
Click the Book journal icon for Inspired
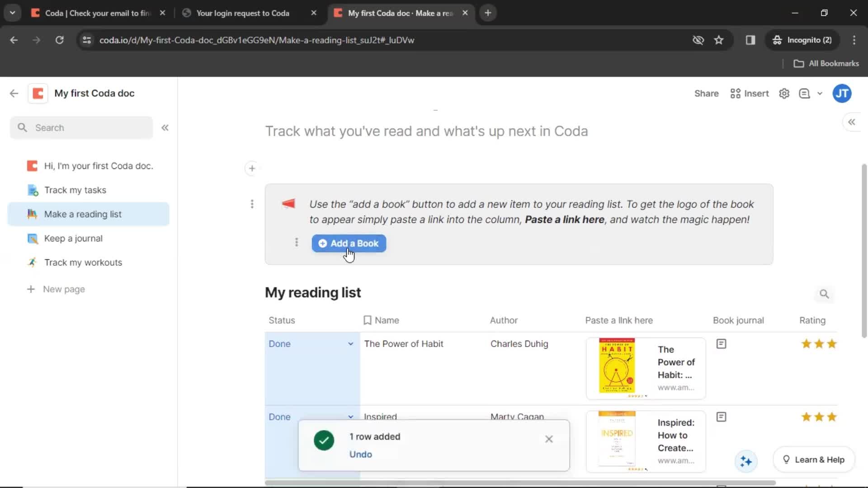(722, 417)
